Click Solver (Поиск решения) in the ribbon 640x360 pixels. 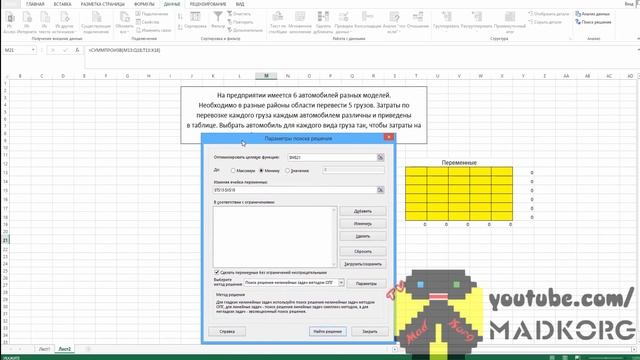[593, 22]
